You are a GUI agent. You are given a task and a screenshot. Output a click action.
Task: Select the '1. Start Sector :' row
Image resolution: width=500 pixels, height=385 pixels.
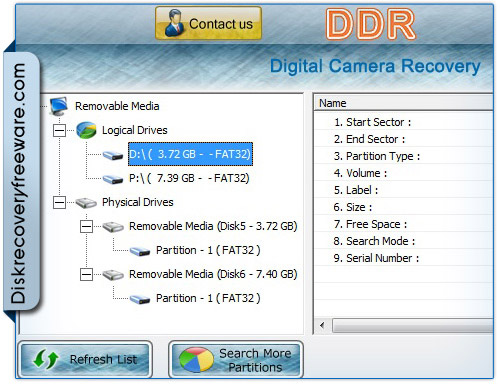click(404, 122)
